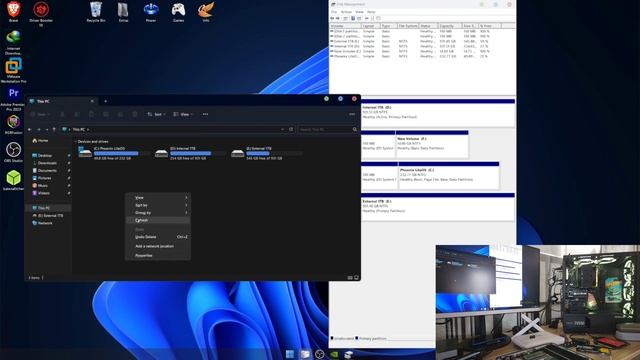The height and width of the screenshot is (360, 640).
Task: Open Help menu in Disk Management
Action: coord(371,12)
